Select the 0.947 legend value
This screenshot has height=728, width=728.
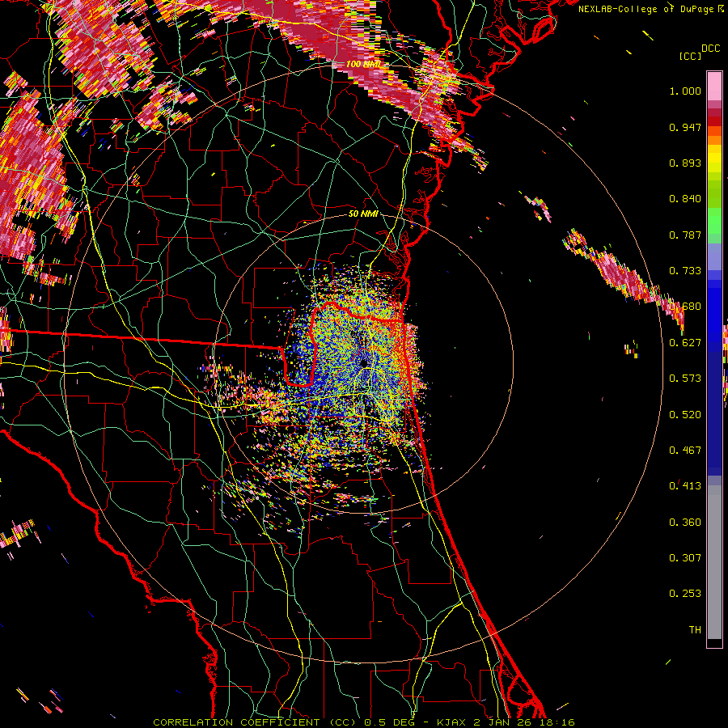point(685,127)
